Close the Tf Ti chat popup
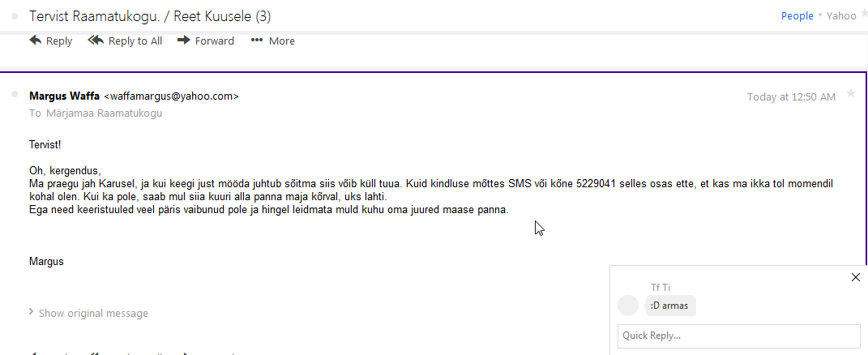 tap(856, 277)
